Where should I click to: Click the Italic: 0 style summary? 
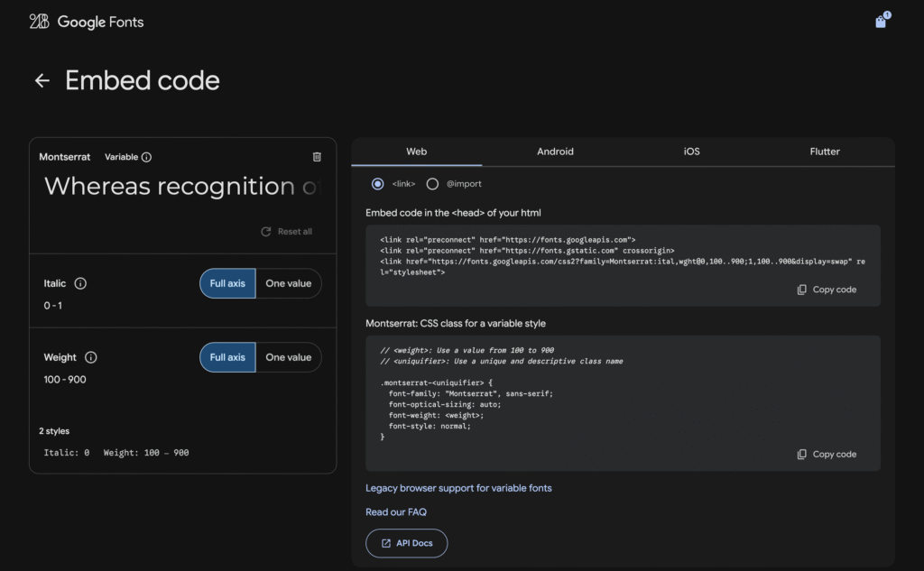[x=67, y=453]
